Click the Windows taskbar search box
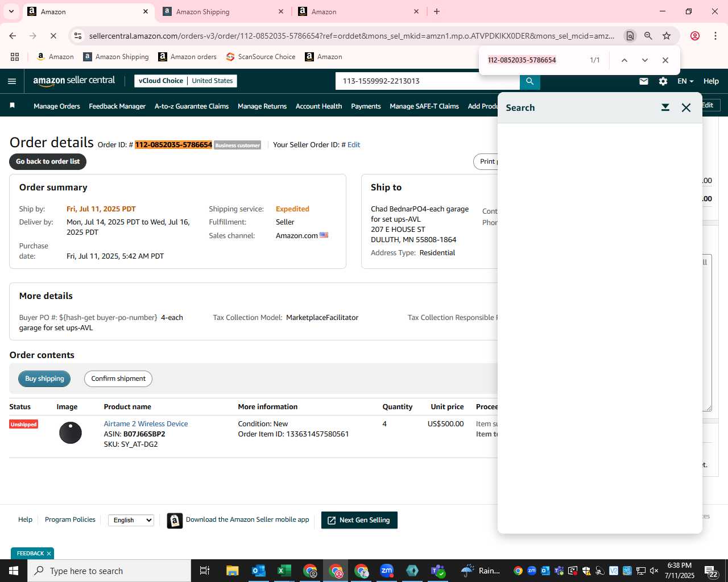The height and width of the screenshot is (582, 728). [x=109, y=571]
